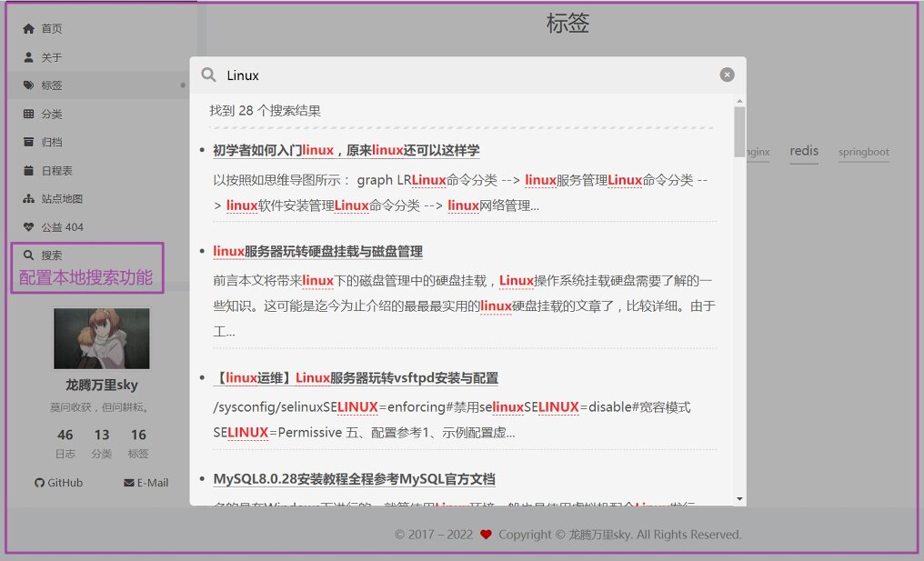Click snippet starting /sysconfig/selinuxSELINUX
The height and width of the screenshot is (561, 924).
(x=451, y=419)
